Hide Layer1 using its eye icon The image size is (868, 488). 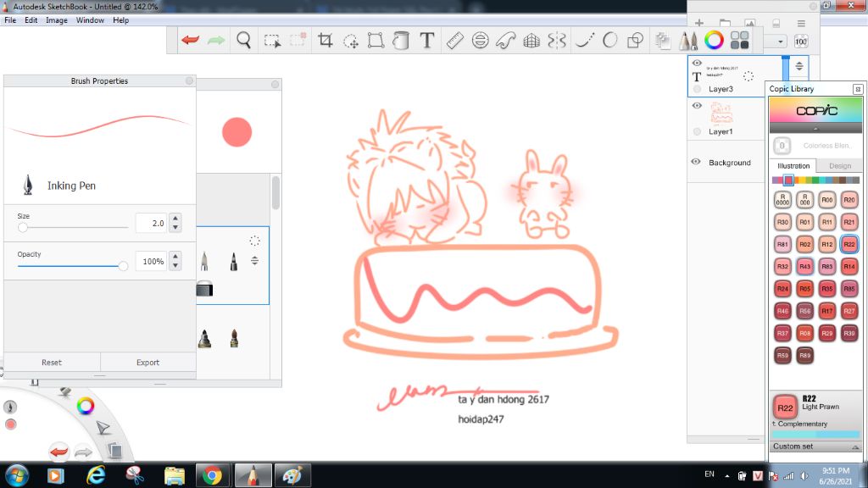[697, 105]
